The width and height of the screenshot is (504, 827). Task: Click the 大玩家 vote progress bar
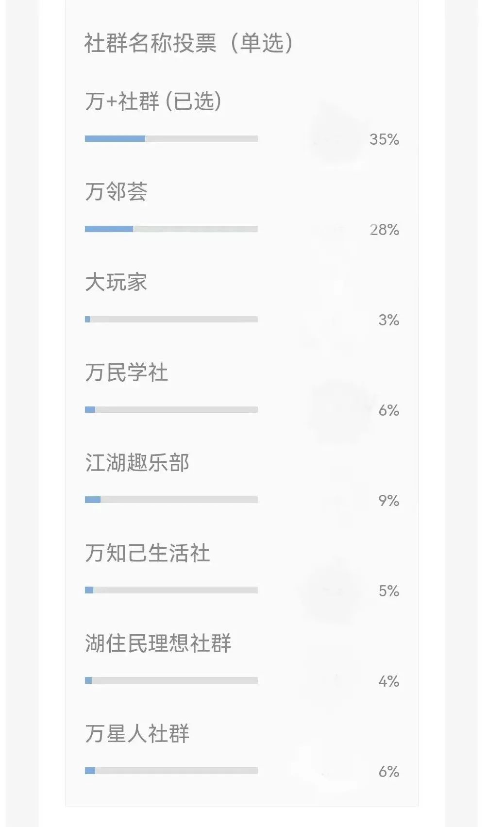tap(171, 320)
